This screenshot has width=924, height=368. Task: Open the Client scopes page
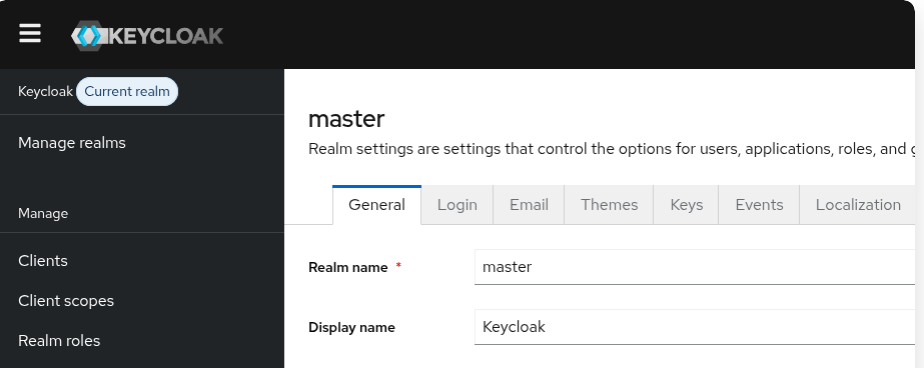click(66, 301)
